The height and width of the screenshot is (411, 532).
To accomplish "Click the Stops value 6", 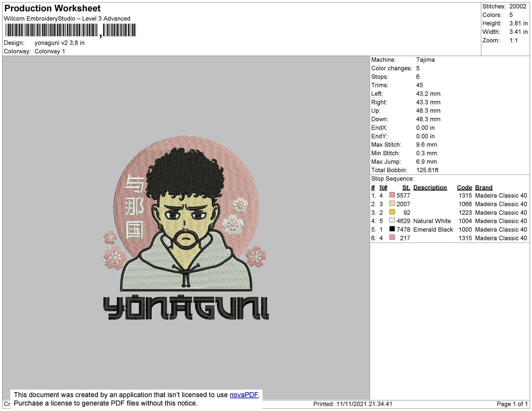I will point(418,77).
